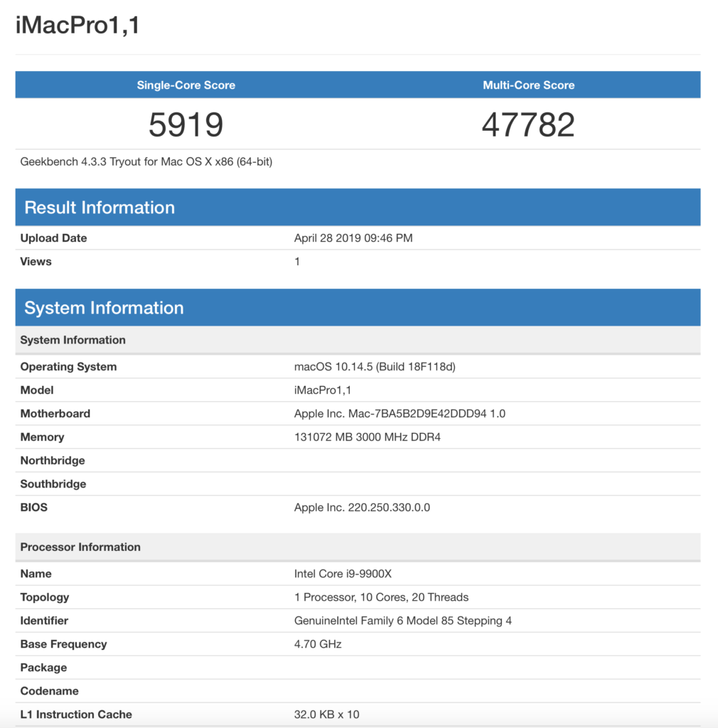Select the multi-core score 47782
718x728 pixels.
pyautogui.click(x=529, y=124)
